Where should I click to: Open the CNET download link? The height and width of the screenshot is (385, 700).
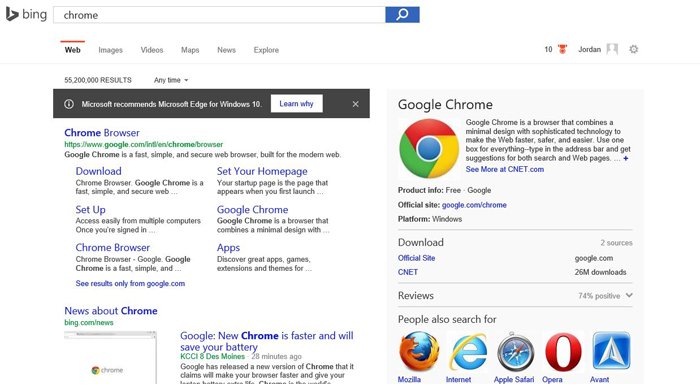[x=408, y=272]
